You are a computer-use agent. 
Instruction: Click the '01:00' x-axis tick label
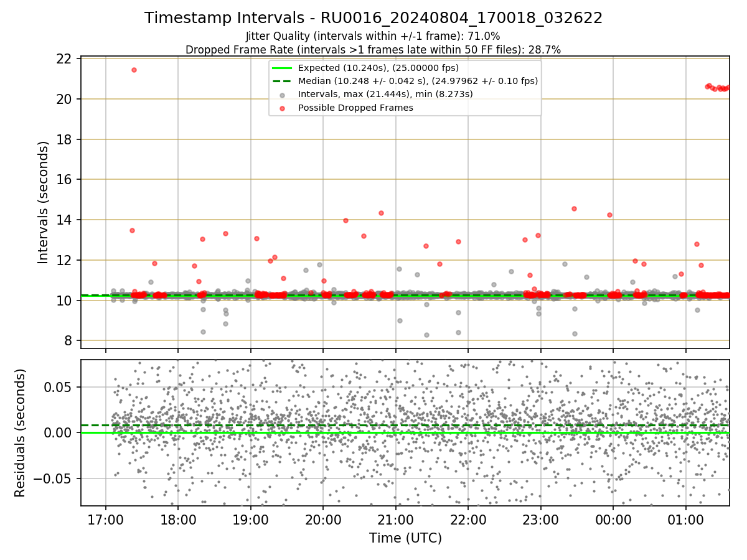(685, 520)
